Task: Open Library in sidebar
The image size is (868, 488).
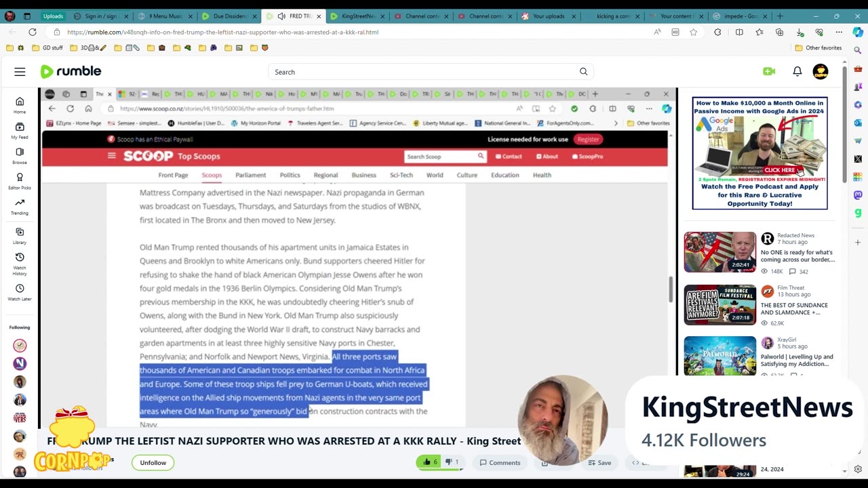Action: [x=20, y=236]
